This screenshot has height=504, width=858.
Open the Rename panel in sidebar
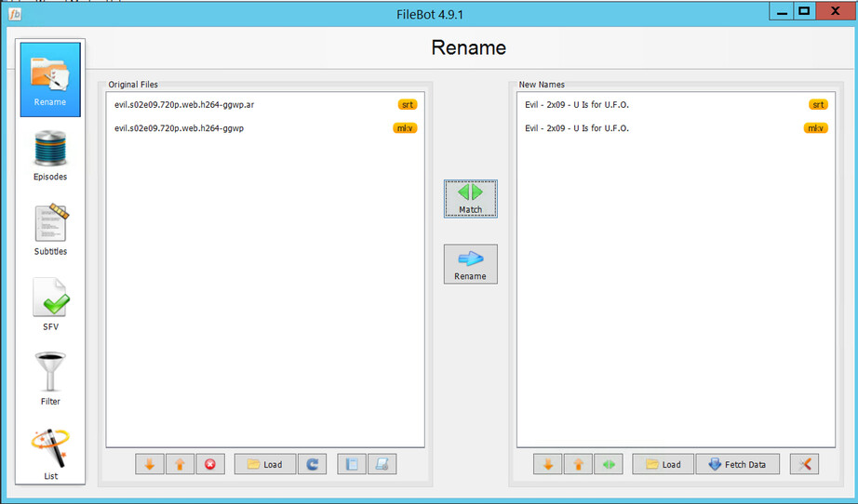point(50,80)
